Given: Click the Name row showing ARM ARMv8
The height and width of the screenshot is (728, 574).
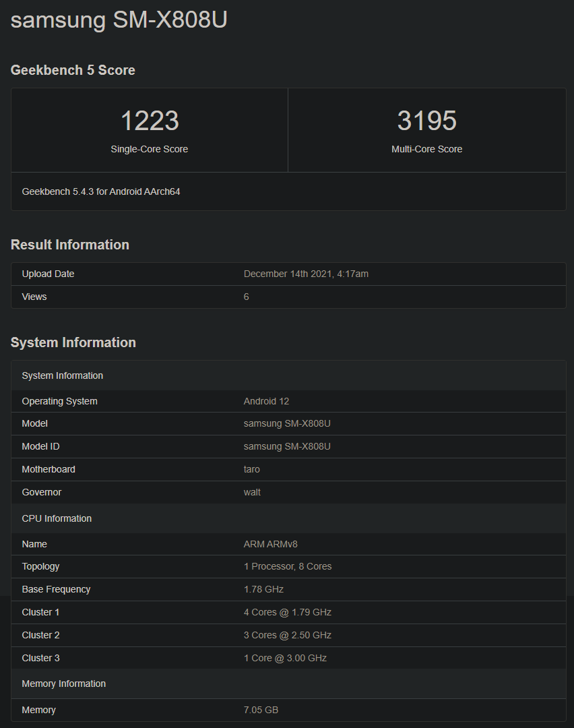Looking at the screenshot, I should tap(288, 544).
